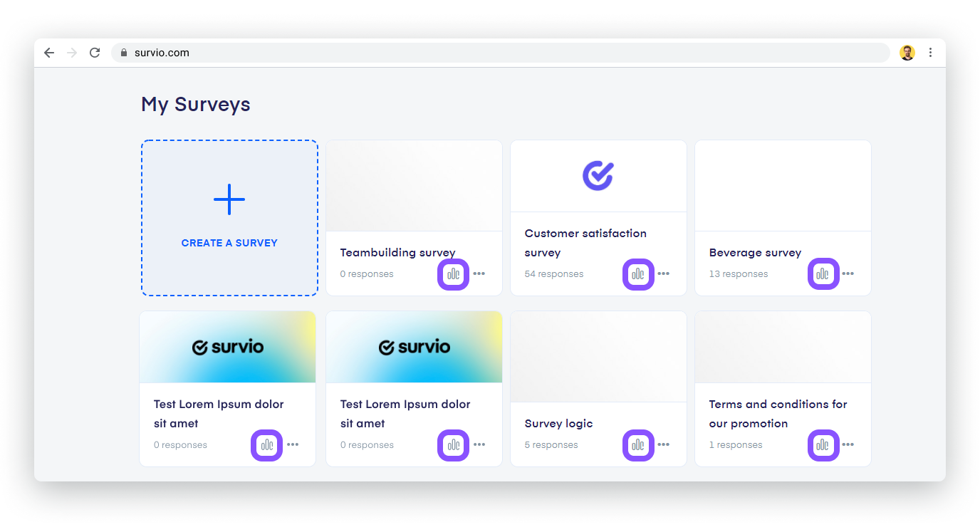The image size is (980, 532).
Task: View results icon on Customer satisfaction survey
Action: click(x=638, y=274)
